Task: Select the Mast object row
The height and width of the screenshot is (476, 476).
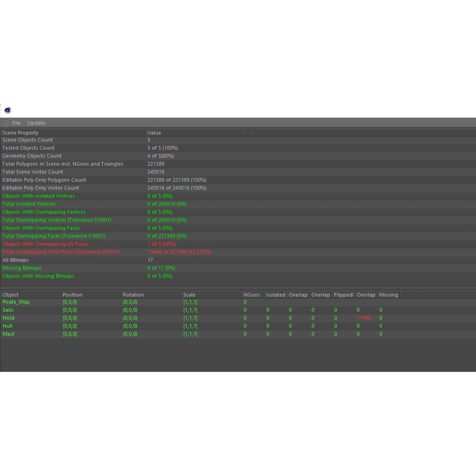Action: 8,334
